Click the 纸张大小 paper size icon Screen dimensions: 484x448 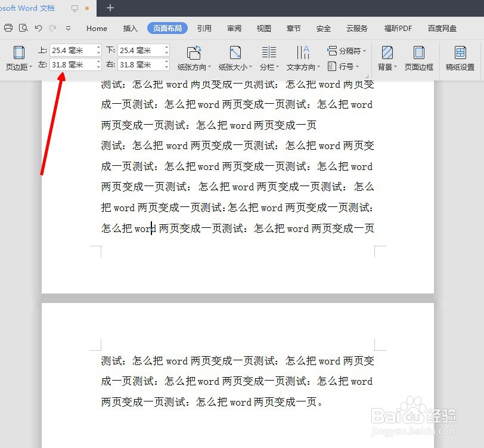pyautogui.click(x=235, y=52)
